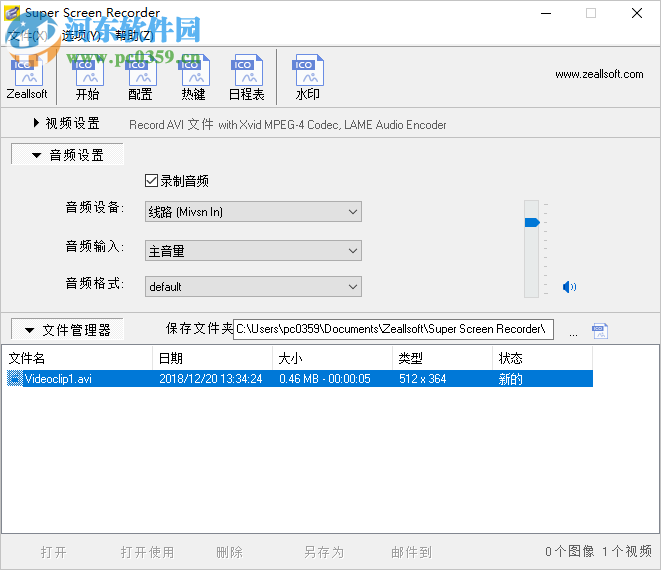This screenshot has width=661, height=570.
Task: Click the Videoclip1.avi file icon
Action: (15, 378)
